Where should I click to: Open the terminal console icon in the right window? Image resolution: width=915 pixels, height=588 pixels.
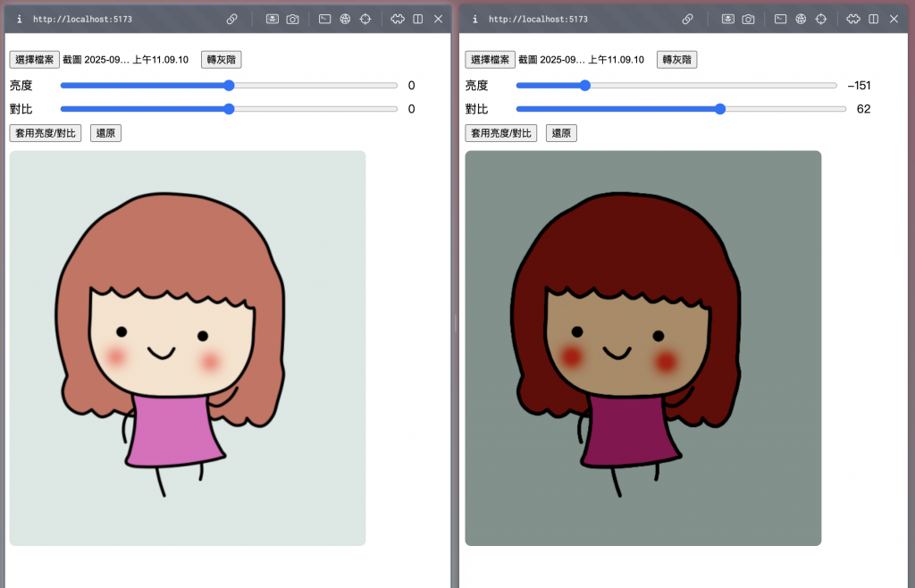[x=781, y=20]
